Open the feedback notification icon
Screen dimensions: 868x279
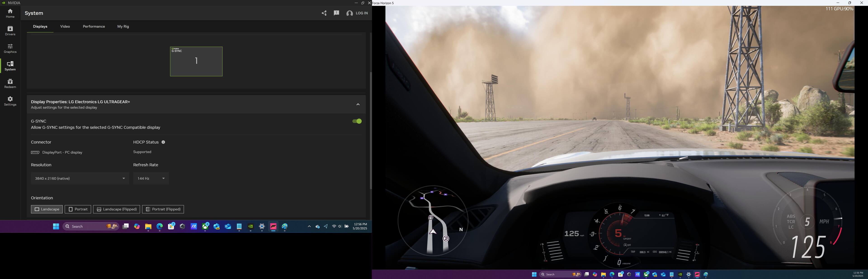coord(336,13)
